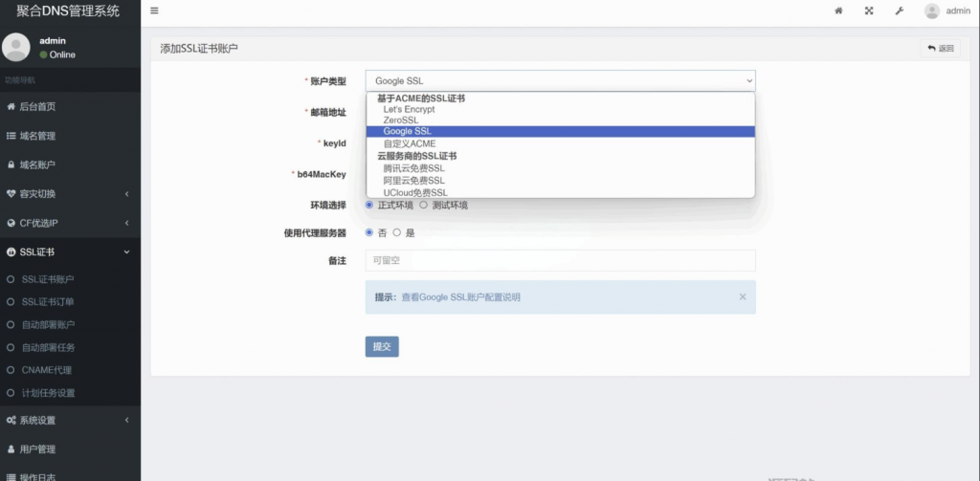Click the fullscreen expand icon
This screenshot has width=980, height=481.
point(869,11)
